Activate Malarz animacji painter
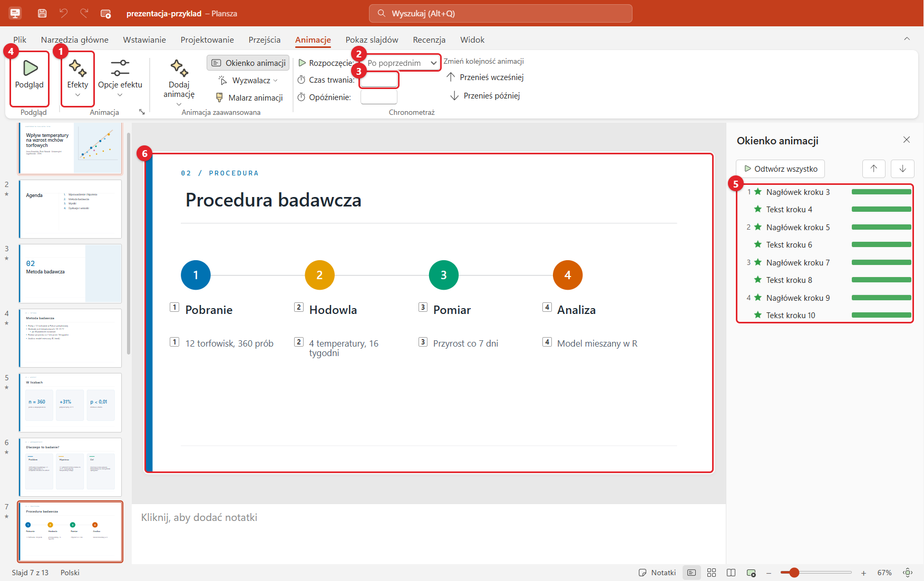Screen dimensions: 924x581 click(249, 98)
